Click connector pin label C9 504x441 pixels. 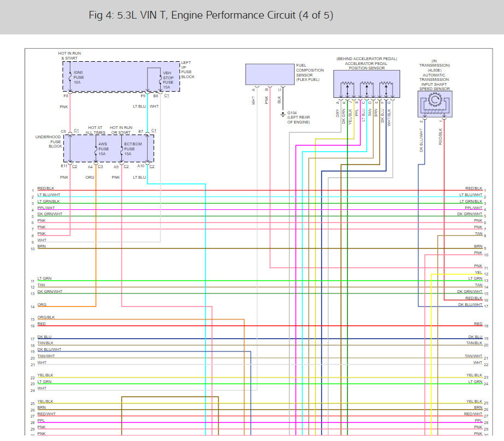[63, 132]
